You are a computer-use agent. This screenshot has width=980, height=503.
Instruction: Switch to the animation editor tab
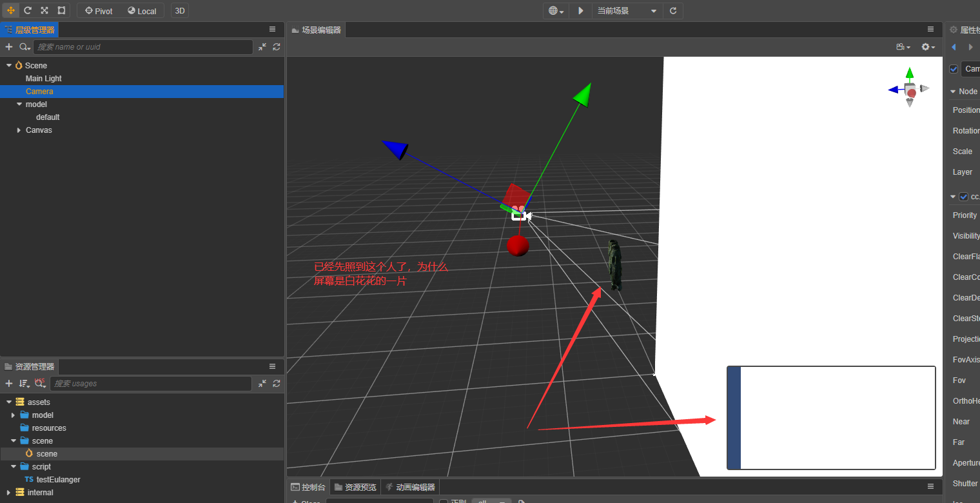410,487
